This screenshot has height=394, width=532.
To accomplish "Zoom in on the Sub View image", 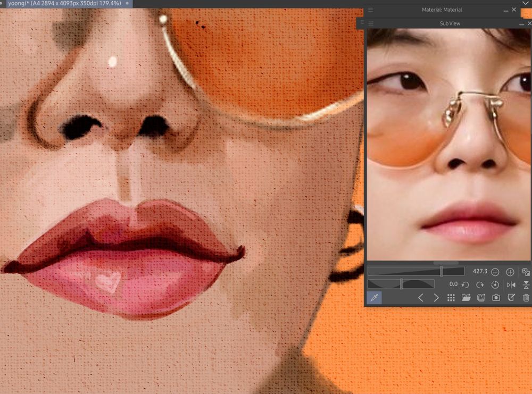I will 510,271.
